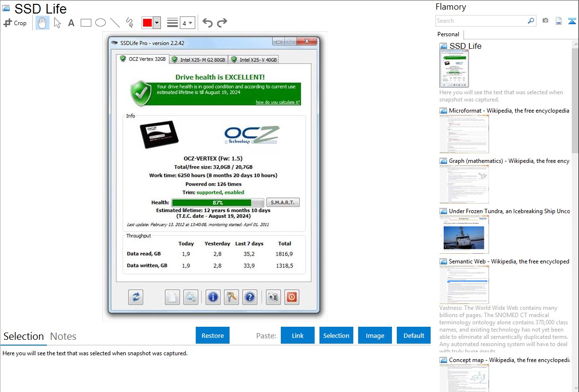Open the Microformat Wikipedia snapshot thumbnail
The height and width of the screenshot is (392, 579).
coord(464,134)
